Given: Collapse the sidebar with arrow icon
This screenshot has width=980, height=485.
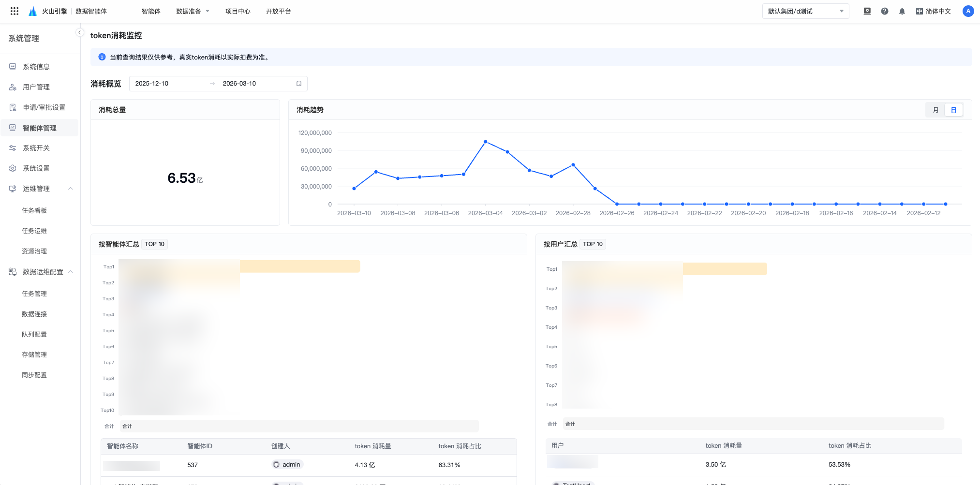Looking at the screenshot, I should pyautogui.click(x=80, y=32).
